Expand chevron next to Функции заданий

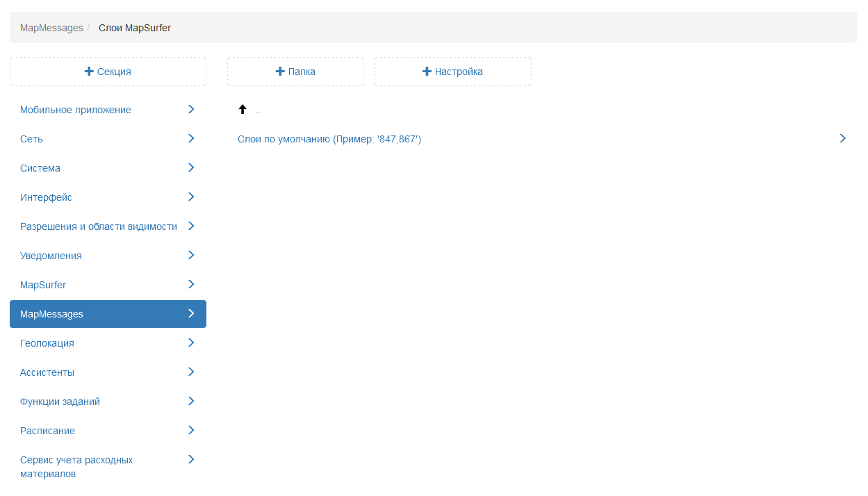click(x=191, y=401)
